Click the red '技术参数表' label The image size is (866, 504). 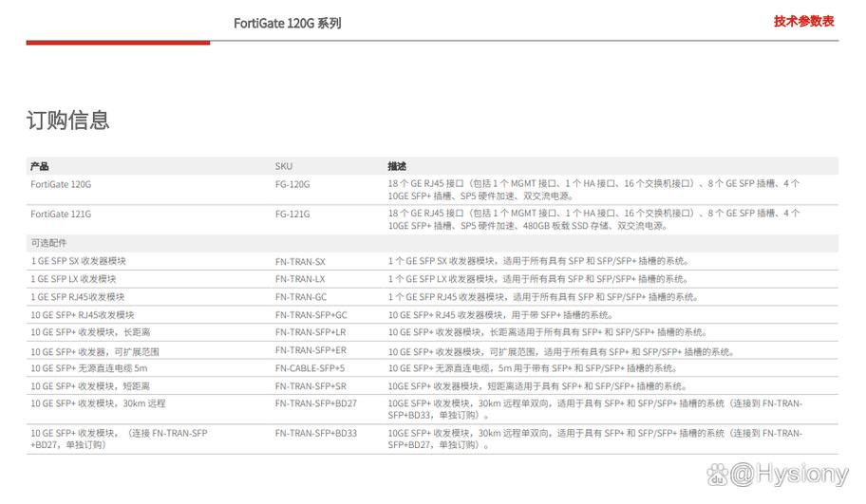[803, 22]
